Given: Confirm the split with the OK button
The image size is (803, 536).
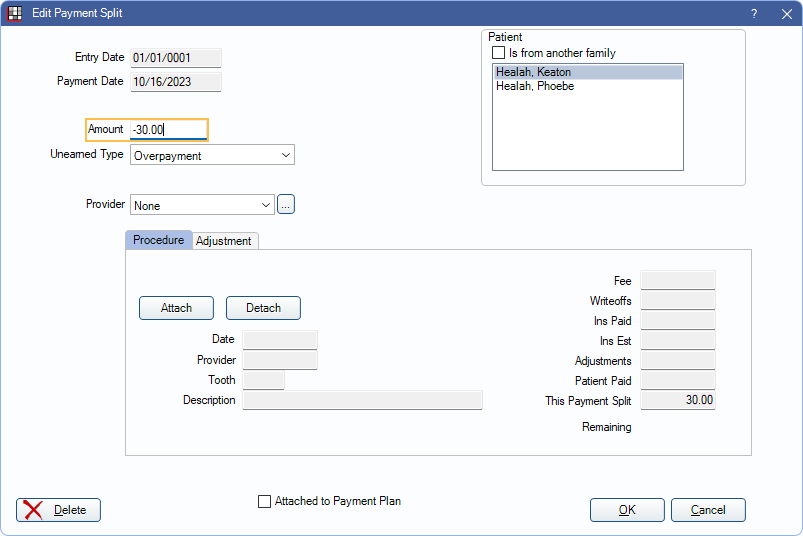Looking at the screenshot, I should click(627, 510).
